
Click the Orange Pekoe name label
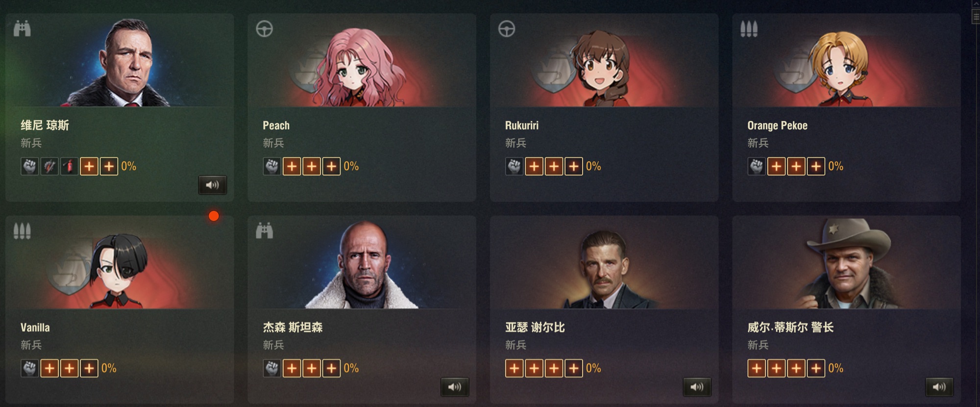pyautogui.click(x=777, y=126)
